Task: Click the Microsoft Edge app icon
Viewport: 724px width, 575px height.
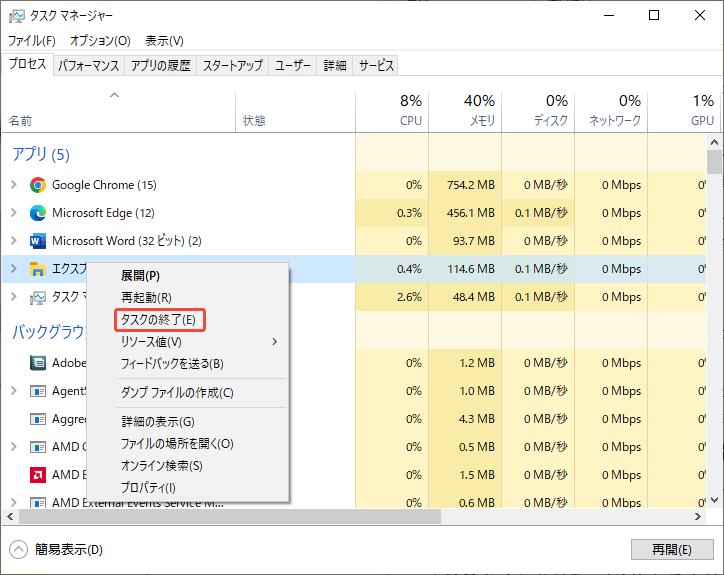Action: (x=37, y=213)
